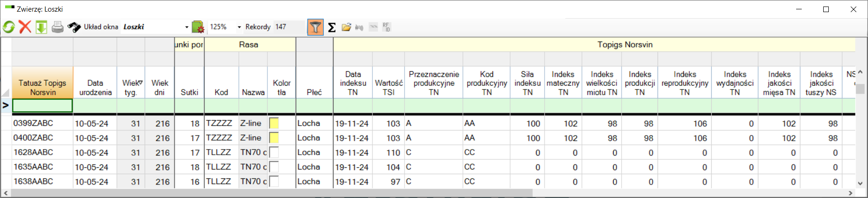The height and width of the screenshot is (198, 868).
Task: Click the Tatuaż filter input cell
Action: point(42,106)
